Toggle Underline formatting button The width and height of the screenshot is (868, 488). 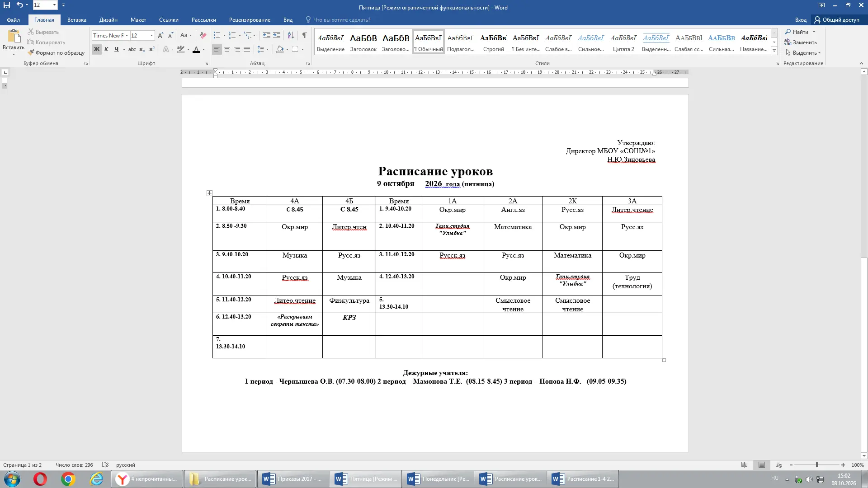point(116,49)
